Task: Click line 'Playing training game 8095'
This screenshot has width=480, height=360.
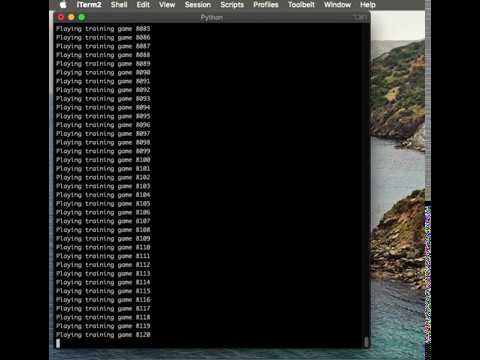Action: click(x=103, y=116)
